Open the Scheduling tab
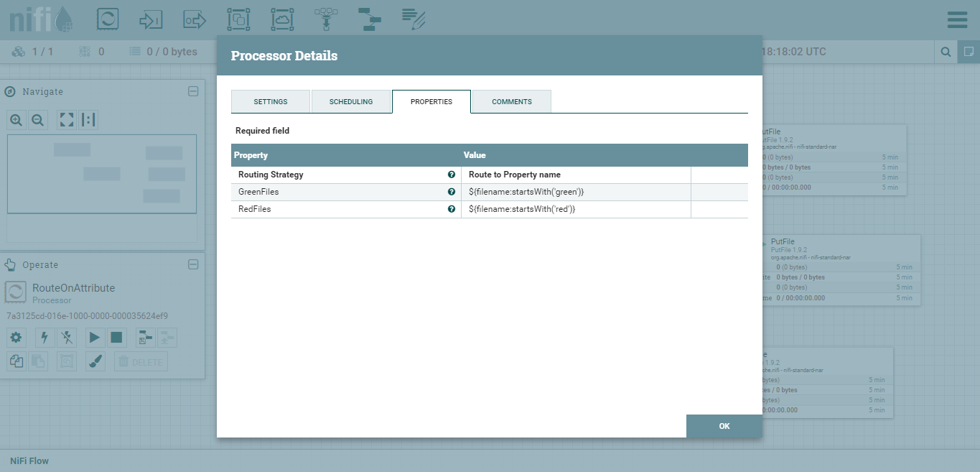 pos(351,101)
